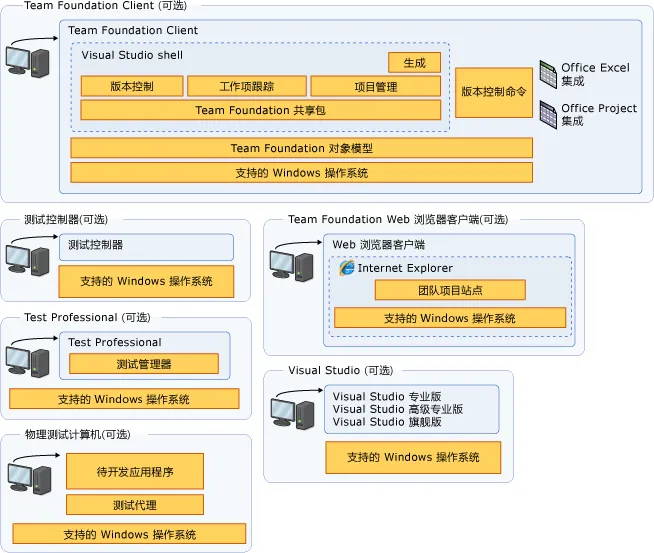Image resolution: width=654 pixels, height=553 pixels.
Task: Click the 测试控制器(可选) group title
Action: tap(66, 219)
